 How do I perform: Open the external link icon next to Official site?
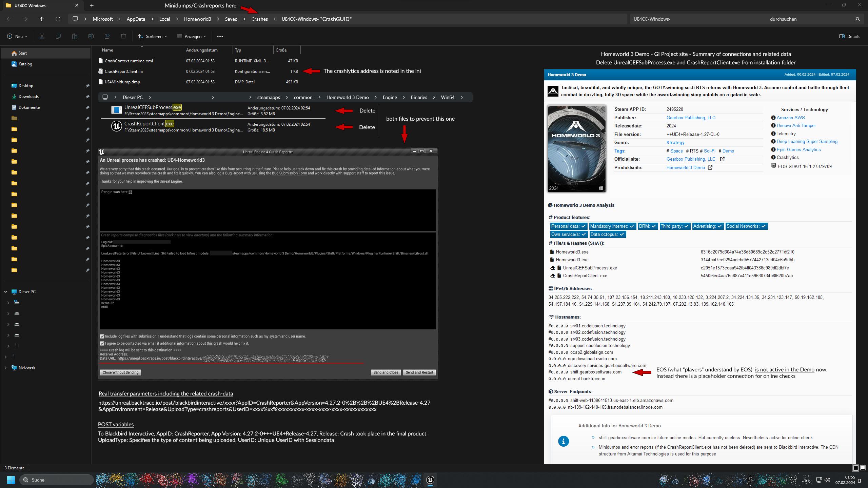722,159
